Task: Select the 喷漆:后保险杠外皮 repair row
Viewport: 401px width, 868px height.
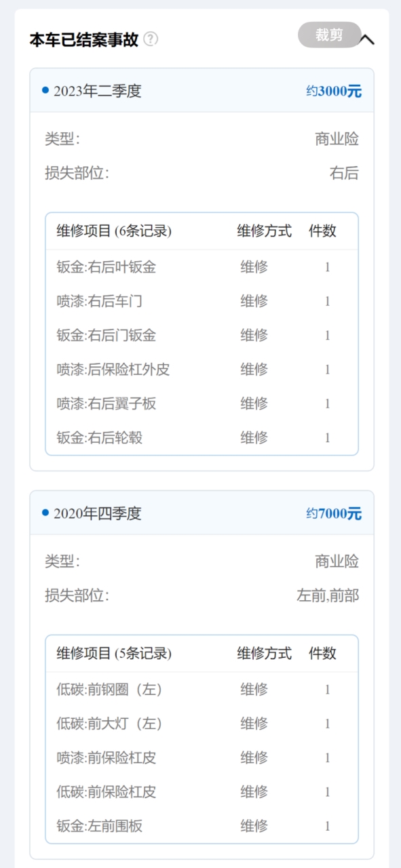Action: click(202, 370)
